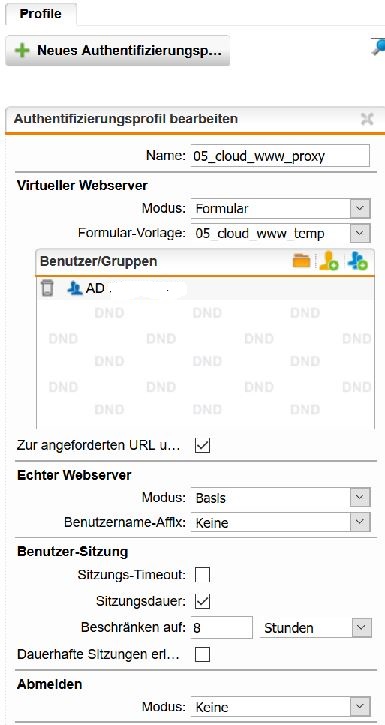The width and height of the screenshot is (385, 725).
Task: Click the Name field with 05_cloud_www_proxy
Action: 281,155
